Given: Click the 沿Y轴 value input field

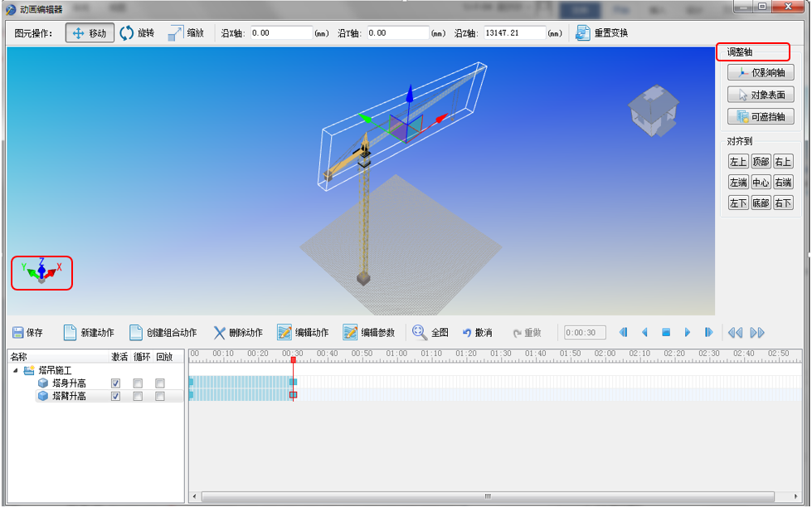Looking at the screenshot, I should (x=398, y=33).
